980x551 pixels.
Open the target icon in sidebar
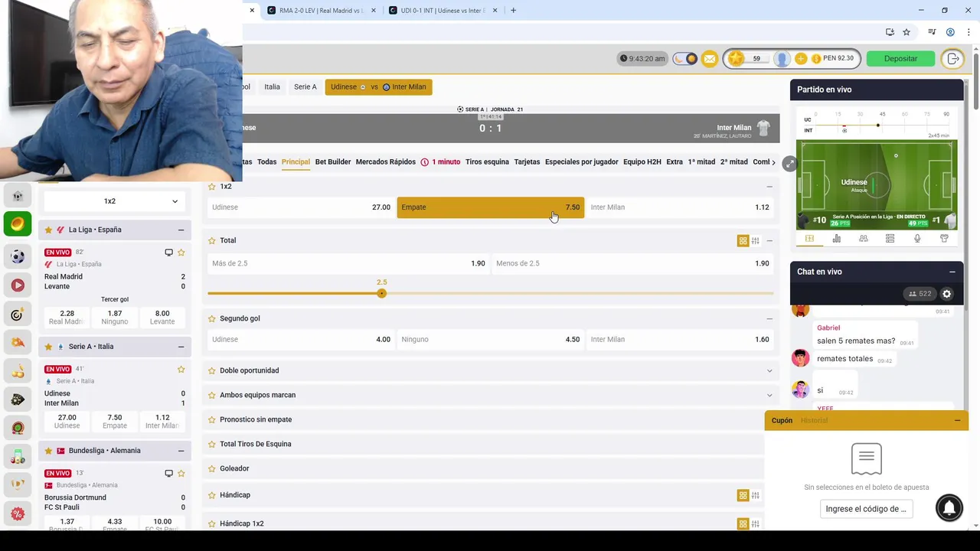pyautogui.click(x=18, y=315)
